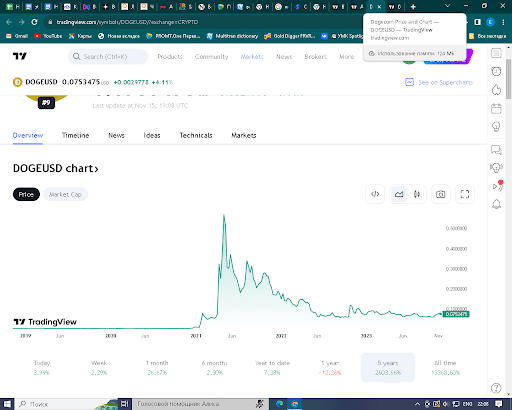This screenshot has width=512, height=410.
Task: Click the page vertical scrollbar thumb
Action: (x=508, y=79)
